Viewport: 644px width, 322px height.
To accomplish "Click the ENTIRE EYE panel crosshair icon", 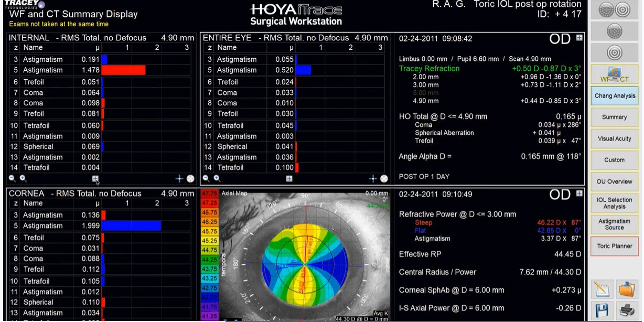I will point(373,179).
